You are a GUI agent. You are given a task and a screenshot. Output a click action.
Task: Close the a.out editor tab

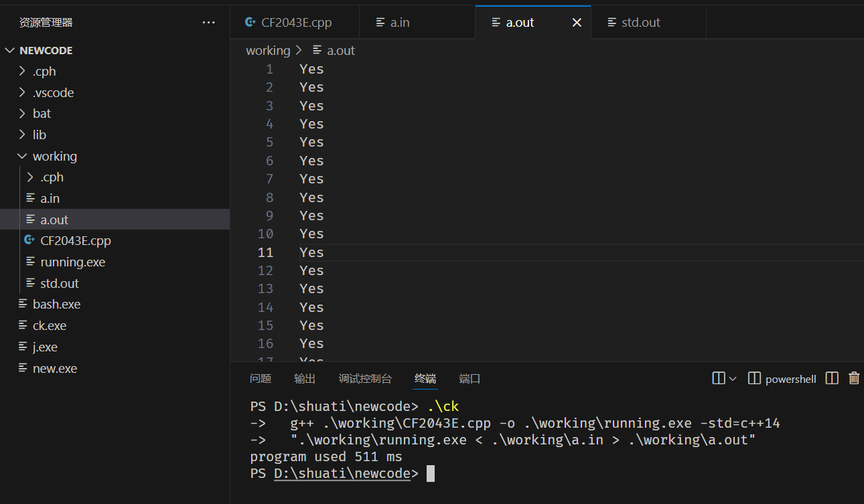(577, 23)
